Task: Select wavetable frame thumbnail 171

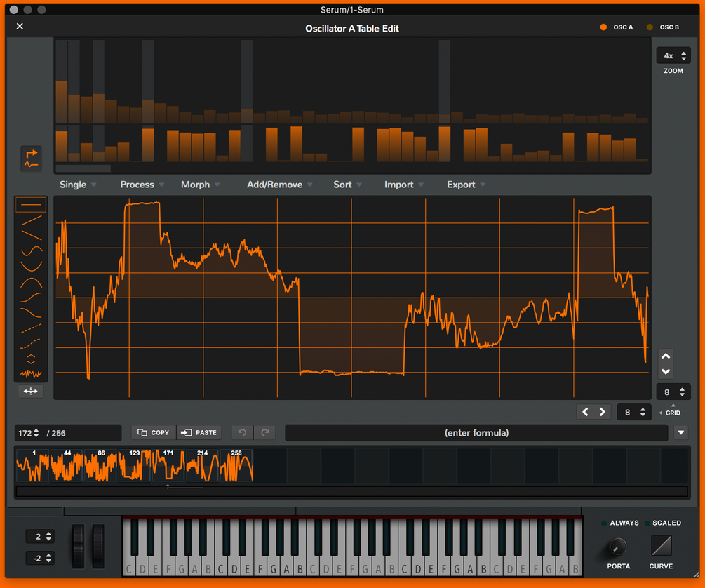Action: click(x=168, y=466)
